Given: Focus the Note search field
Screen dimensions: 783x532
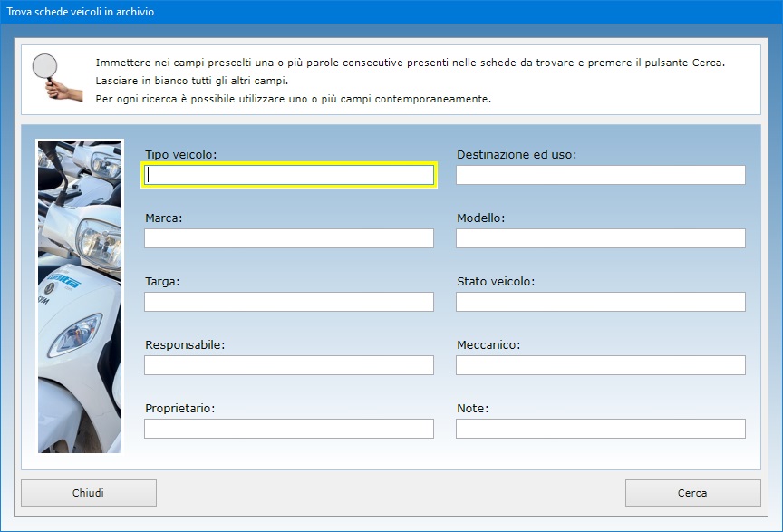Looking at the screenshot, I should tap(601, 429).
